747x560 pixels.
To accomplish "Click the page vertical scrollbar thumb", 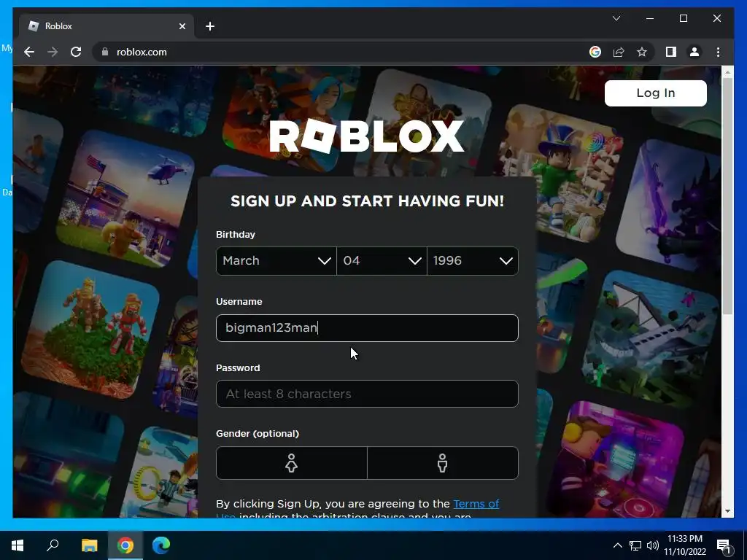I will click(x=727, y=195).
